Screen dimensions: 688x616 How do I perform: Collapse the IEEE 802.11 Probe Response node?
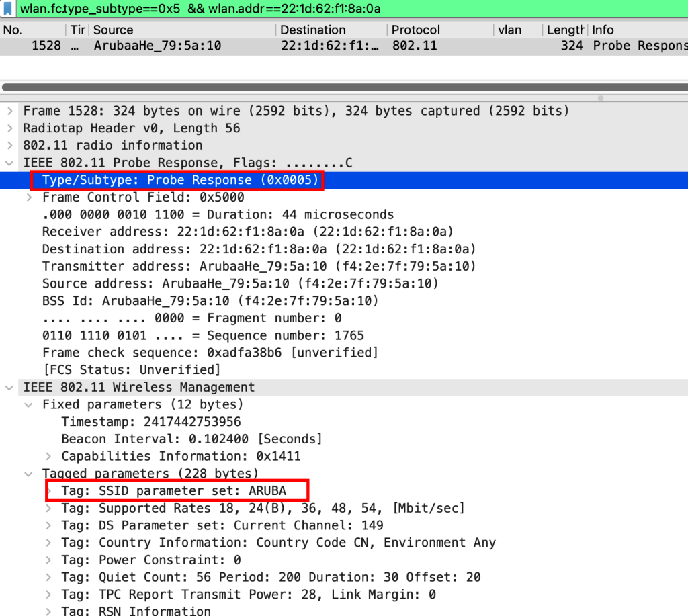tap(9, 163)
